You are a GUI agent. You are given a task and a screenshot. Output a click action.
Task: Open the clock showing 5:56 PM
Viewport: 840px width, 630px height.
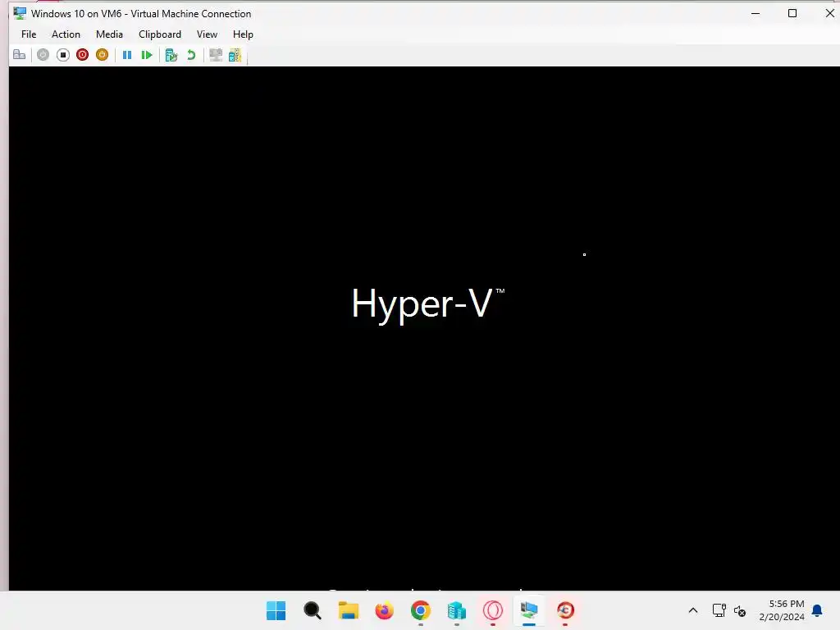tap(782, 610)
